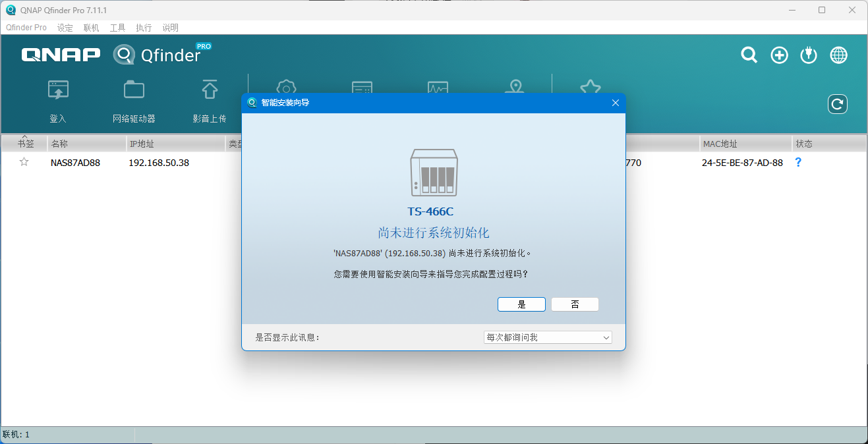Viewport: 868px width, 444px height.
Task: Click the TS-466C NAS device image
Action: pyautogui.click(x=434, y=173)
